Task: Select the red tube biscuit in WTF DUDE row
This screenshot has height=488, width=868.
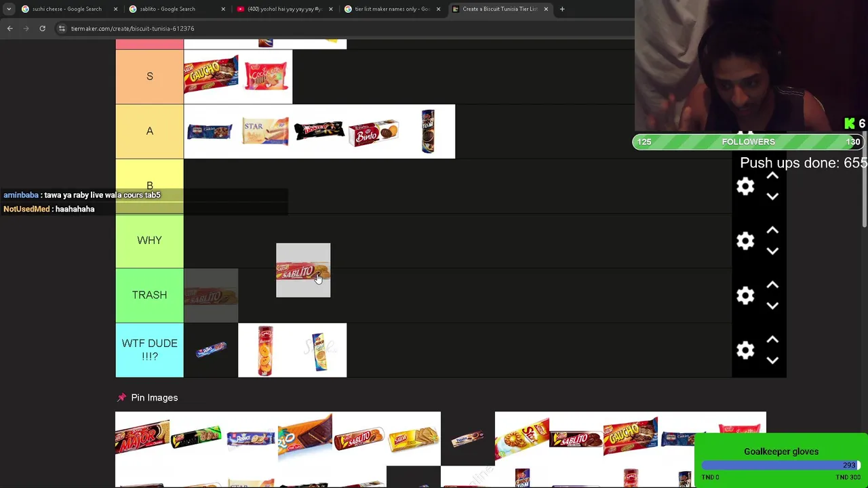Action: (x=265, y=350)
